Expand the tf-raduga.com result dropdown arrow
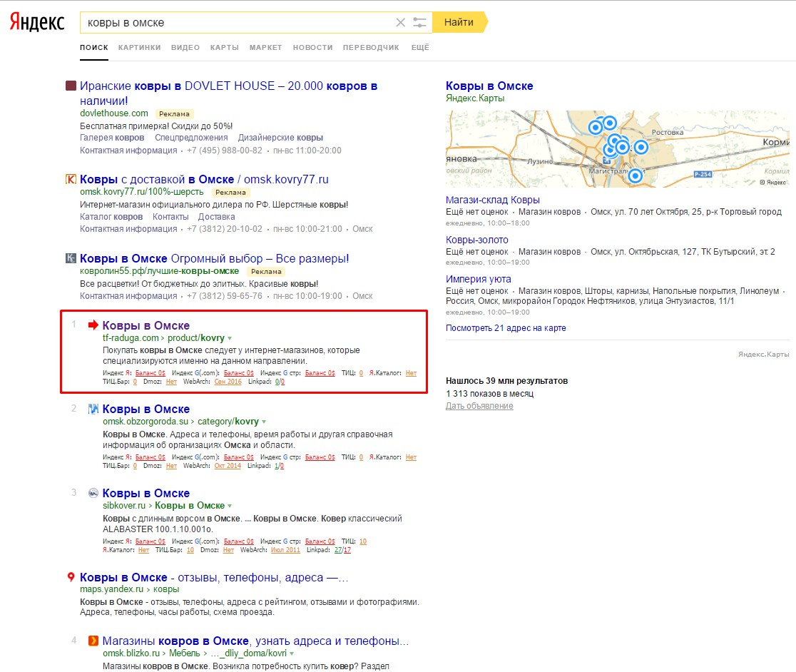This screenshot has width=796, height=672. coord(230,339)
